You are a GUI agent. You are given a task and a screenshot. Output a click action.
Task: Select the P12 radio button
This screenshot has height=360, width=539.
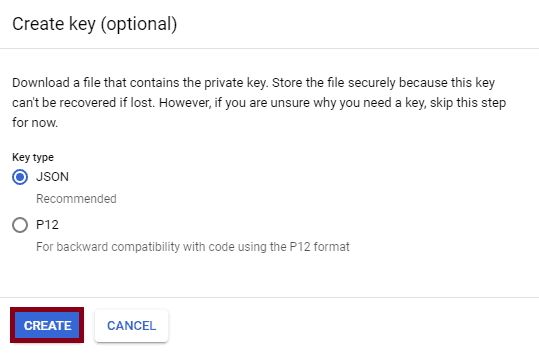coord(20,225)
